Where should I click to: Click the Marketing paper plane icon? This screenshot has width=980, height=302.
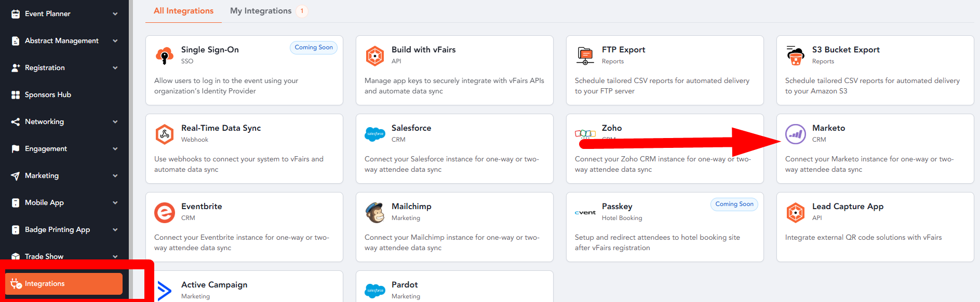pyautogui.click(x=16, y=176)
